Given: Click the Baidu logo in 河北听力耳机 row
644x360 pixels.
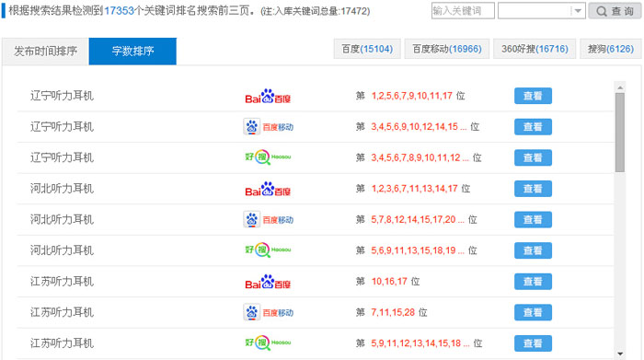Looking at the screenshot, I should 268,189.
